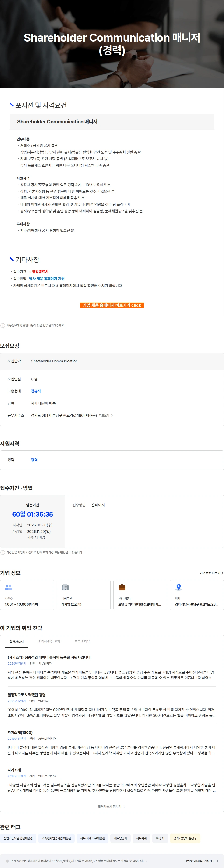Open the 2017년 상반기 자기소개 essay

14,770
